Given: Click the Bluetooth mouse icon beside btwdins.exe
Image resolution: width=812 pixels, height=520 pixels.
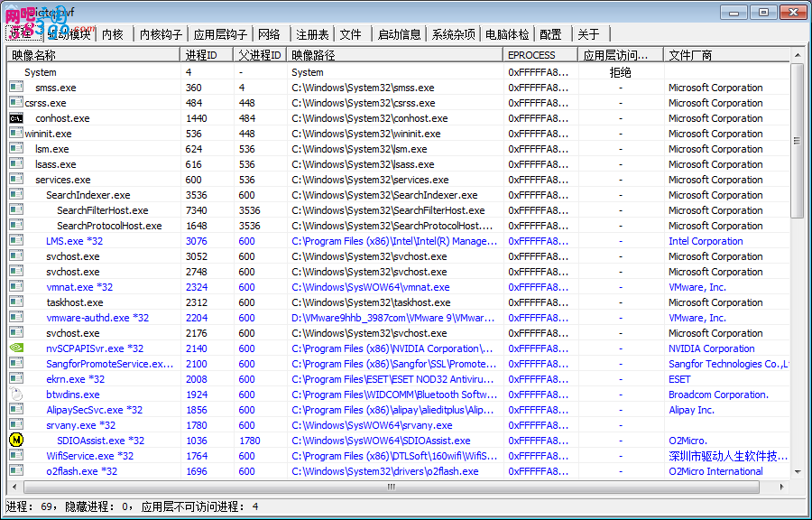Looking at the screenshot, I should click(16, 395).
